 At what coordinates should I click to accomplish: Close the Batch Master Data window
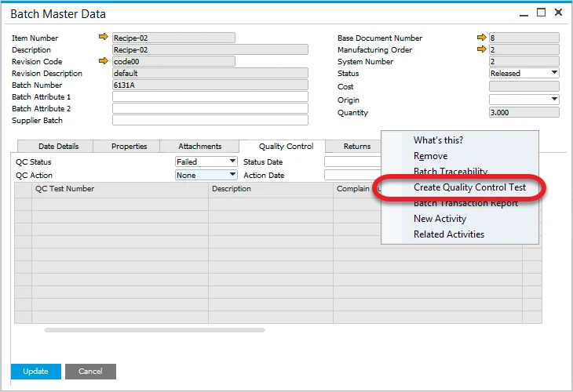558,13
